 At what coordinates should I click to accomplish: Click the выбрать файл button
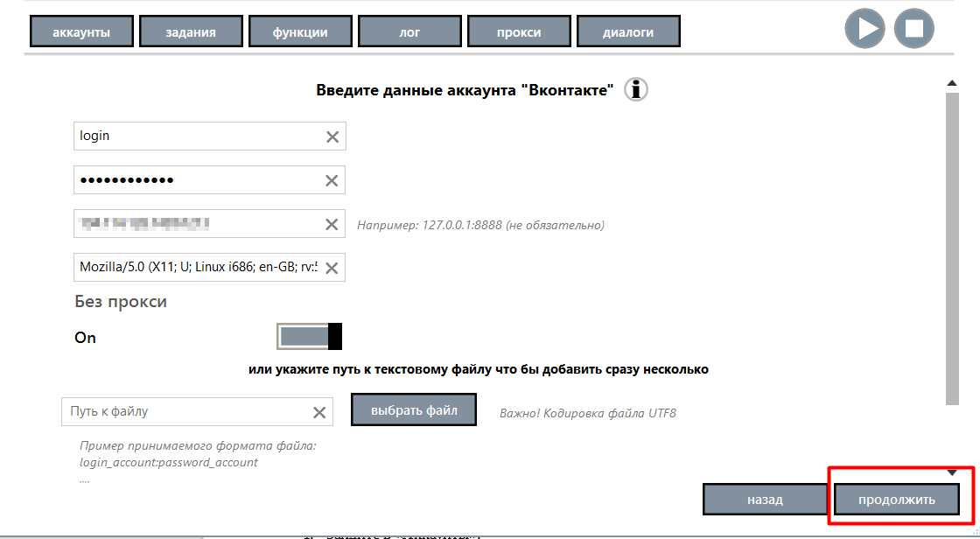point(414,410)
